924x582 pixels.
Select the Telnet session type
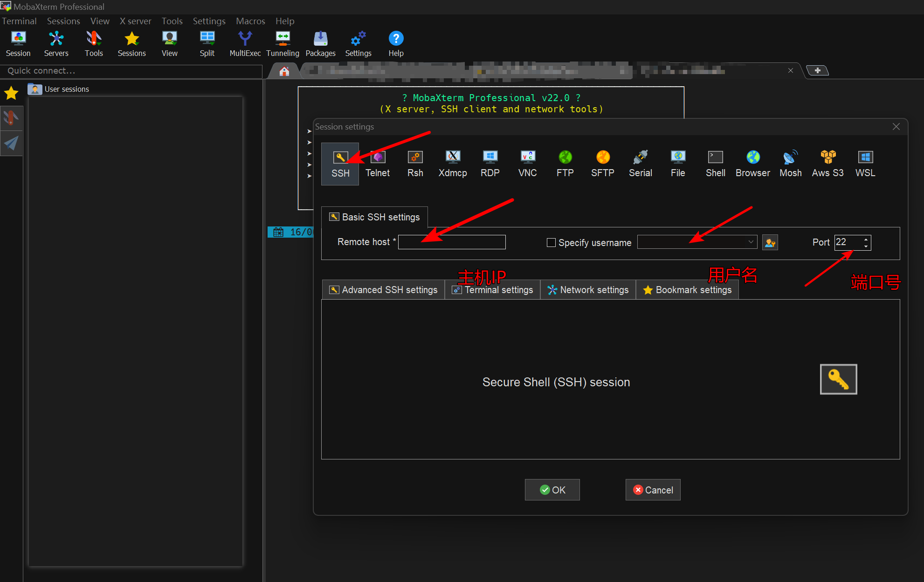pos(378,164)
